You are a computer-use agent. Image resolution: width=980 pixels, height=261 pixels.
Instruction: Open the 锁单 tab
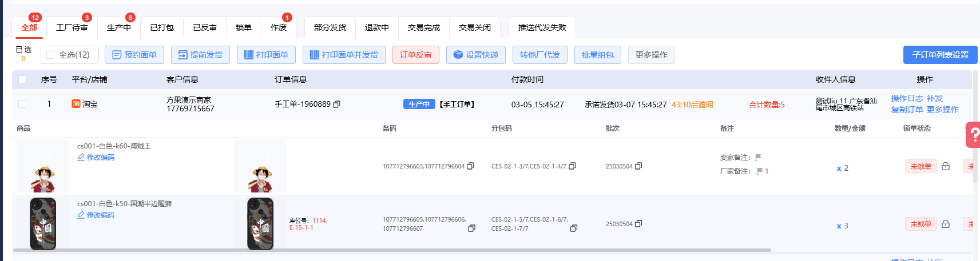[x=244, y=27]
